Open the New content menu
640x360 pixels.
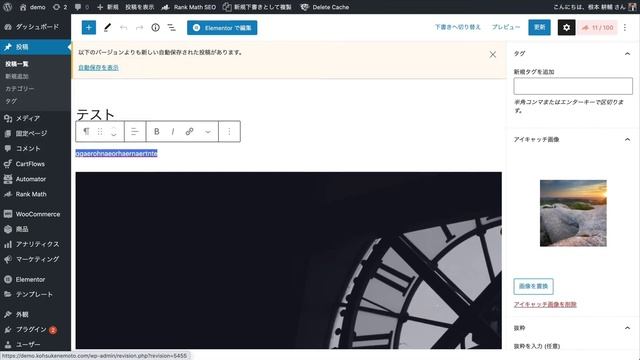tap(108, 7)
